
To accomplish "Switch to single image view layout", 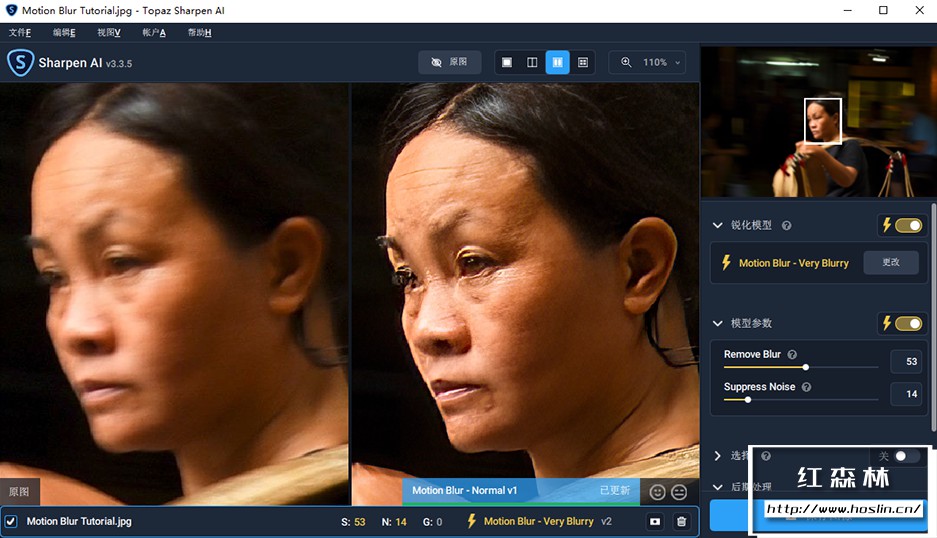I will coord(507,62).
